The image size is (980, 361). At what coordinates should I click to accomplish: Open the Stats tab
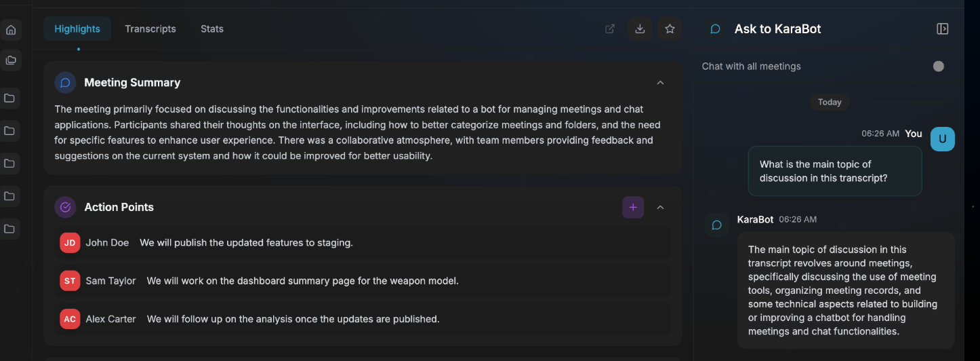click(x=212, y=28)
